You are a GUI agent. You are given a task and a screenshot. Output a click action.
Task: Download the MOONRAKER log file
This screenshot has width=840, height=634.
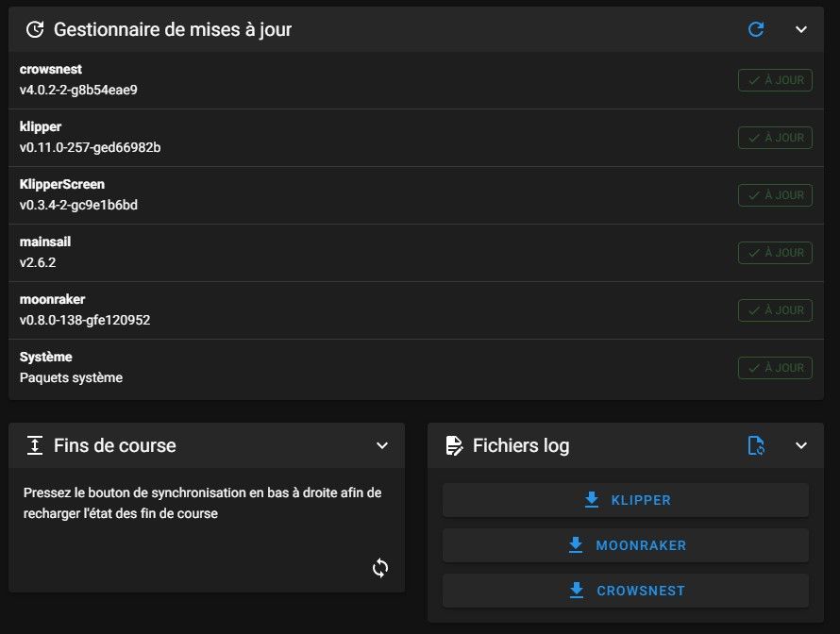(x=626, y=545)
